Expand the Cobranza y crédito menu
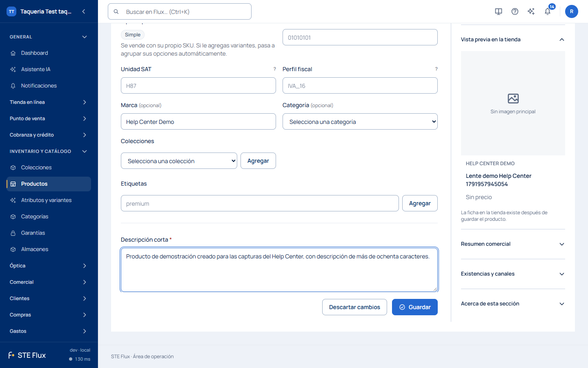The height and width of the screenshot is (368, 588). coord(49,135)
